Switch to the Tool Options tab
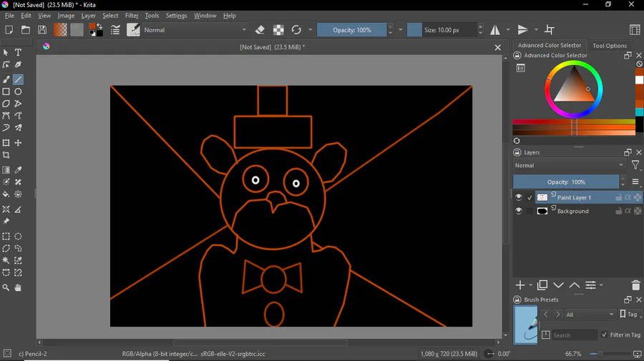Image resolution: width=644 pixels, height=361 pixels. 610,46
